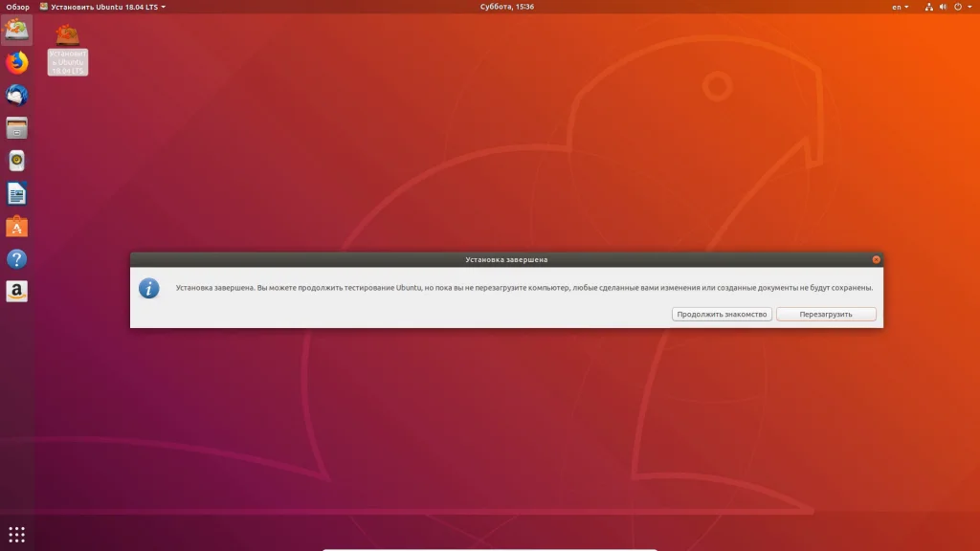Open the system menu arrow in top bar
The width and height of the screenshot is (980, 551).
point(970,7)
